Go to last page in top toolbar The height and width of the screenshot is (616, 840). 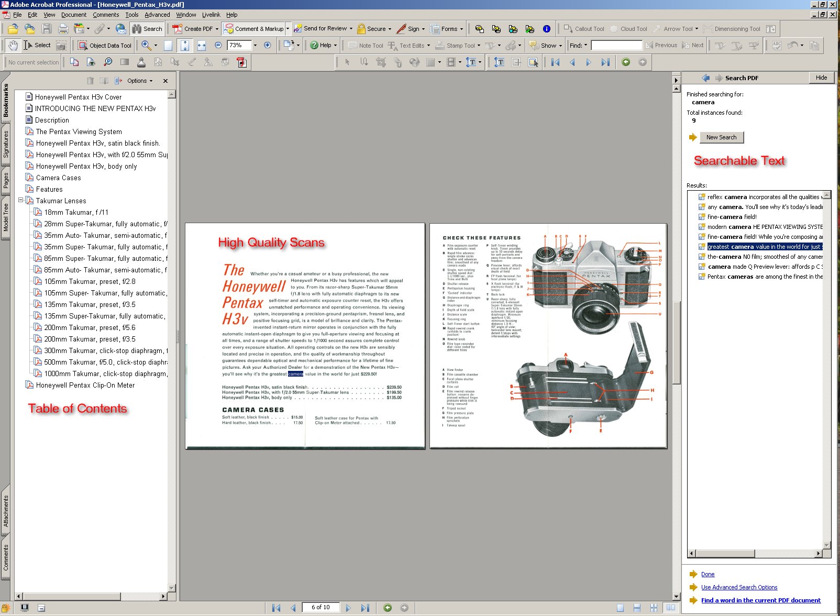point(606,62)
